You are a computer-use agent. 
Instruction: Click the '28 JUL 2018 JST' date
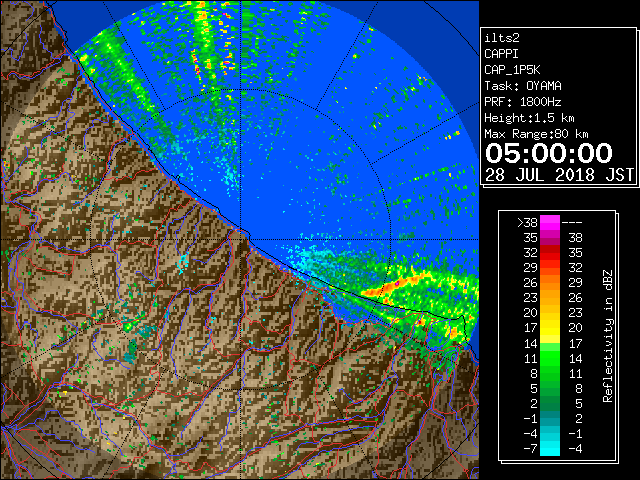[560, 175]
